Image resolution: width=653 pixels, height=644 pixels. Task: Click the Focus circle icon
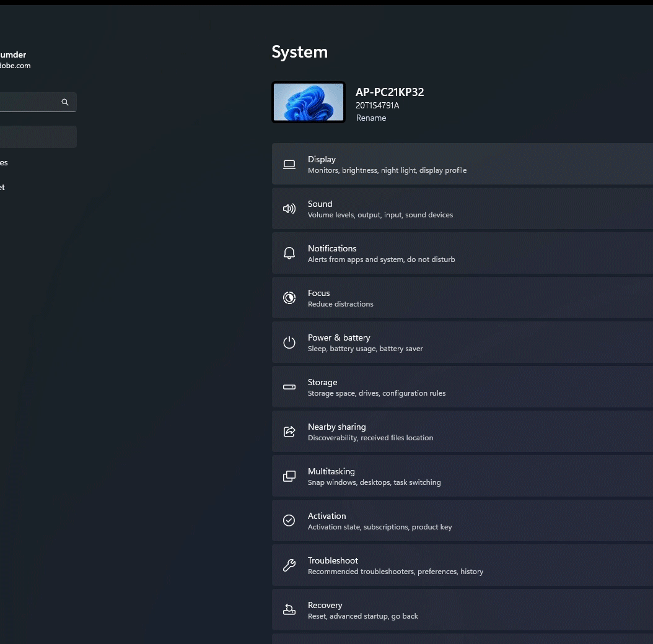(x=289, y=298)
